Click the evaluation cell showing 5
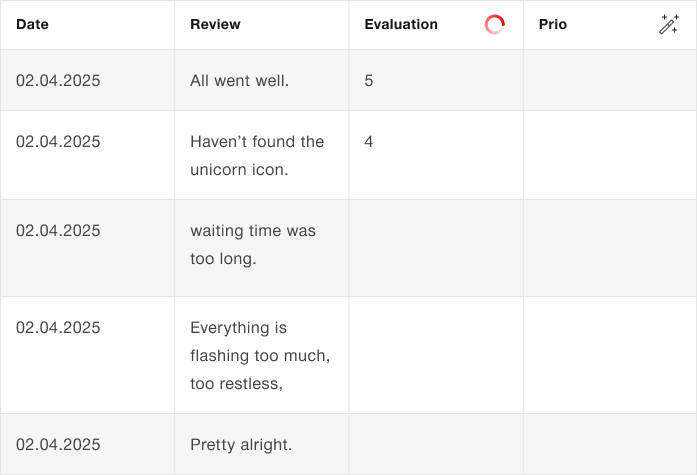The height and width of the screenshot is (475, 697). 369,80
